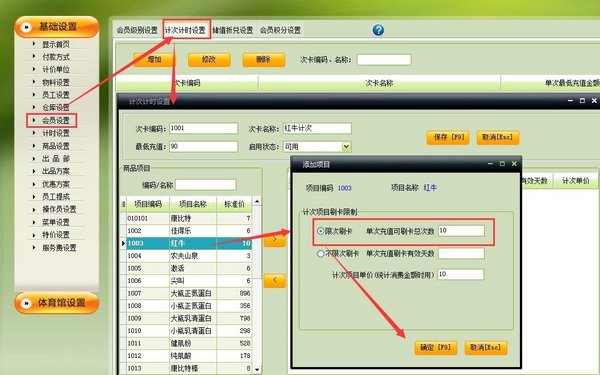Screen dimensions: 600x375
Task: Click 取消[Esc] beside the 保存 button
Action: 498,137
